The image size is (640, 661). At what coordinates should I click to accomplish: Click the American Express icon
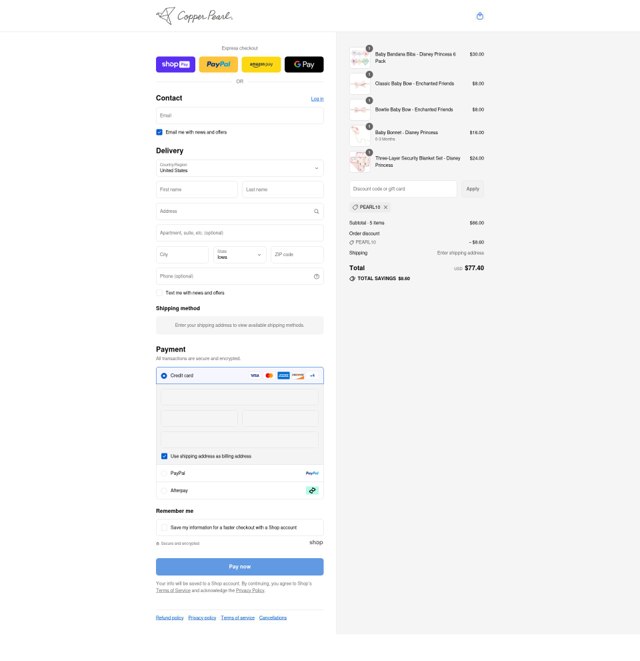(x=283, y=376)
